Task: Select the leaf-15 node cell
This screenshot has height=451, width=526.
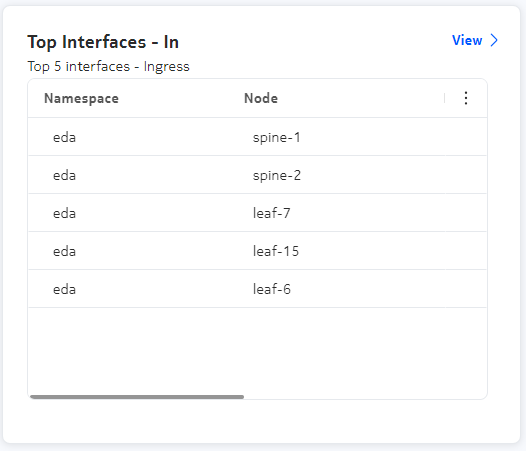Action: coord(276,251)
